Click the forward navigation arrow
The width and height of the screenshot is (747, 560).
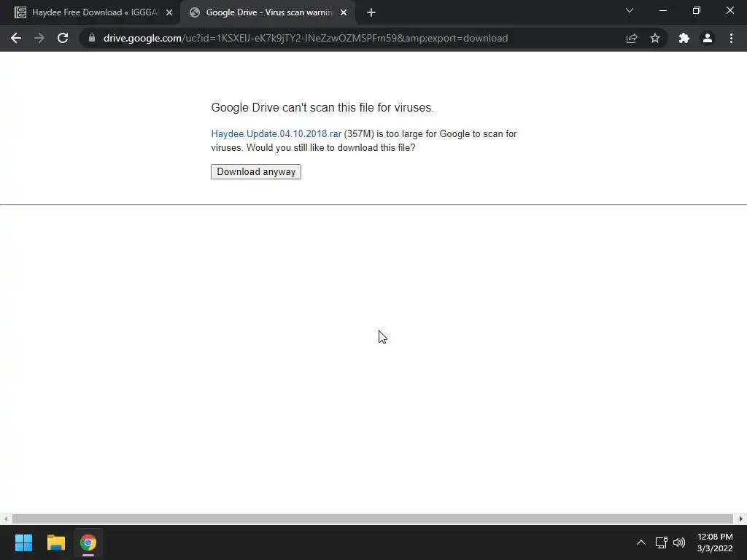39,38
